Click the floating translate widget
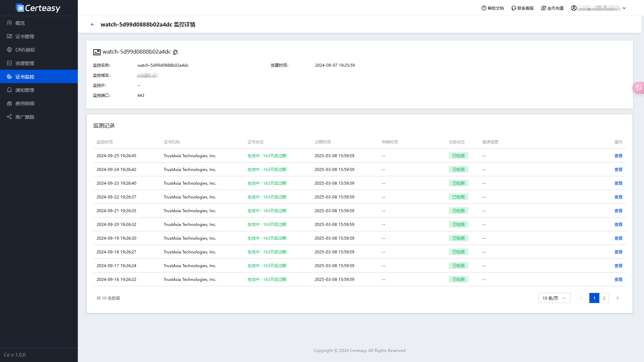This screenshot has width=644, height=362. point(638,87)
